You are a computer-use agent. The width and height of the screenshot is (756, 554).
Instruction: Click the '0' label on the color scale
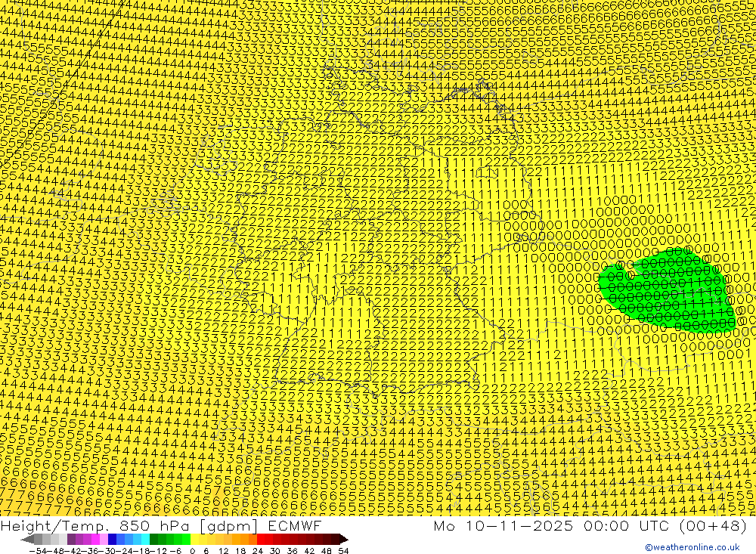[x=192, y=551]
